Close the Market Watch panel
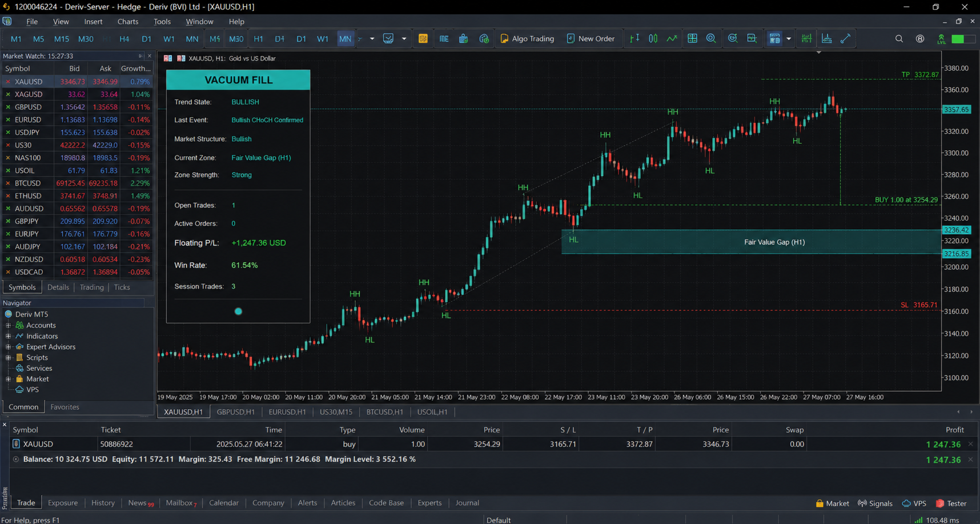 (150, 56)
